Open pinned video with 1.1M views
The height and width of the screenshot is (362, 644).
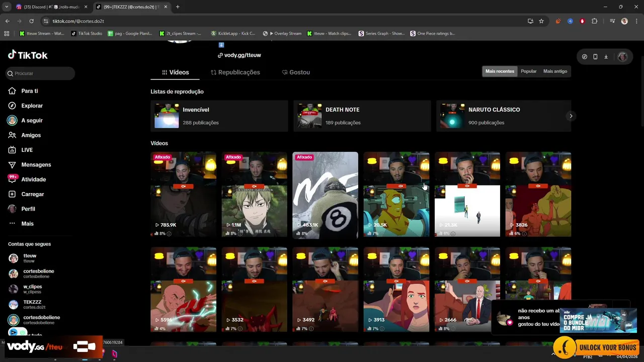click(254, 195)
